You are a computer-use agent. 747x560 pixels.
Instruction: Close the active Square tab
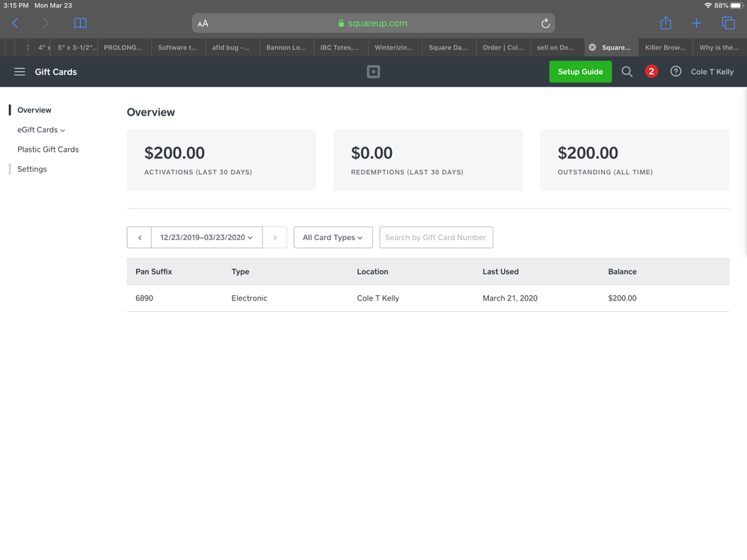coord(592,47)
